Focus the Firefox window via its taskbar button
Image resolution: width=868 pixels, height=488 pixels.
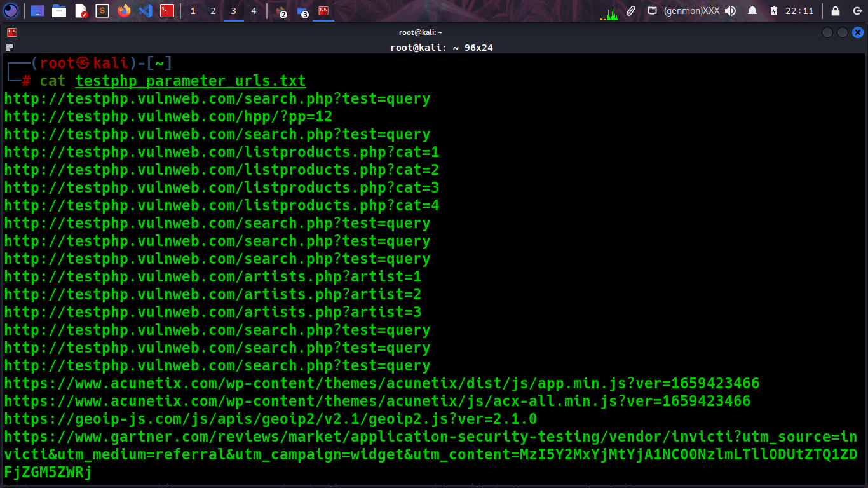282,10
